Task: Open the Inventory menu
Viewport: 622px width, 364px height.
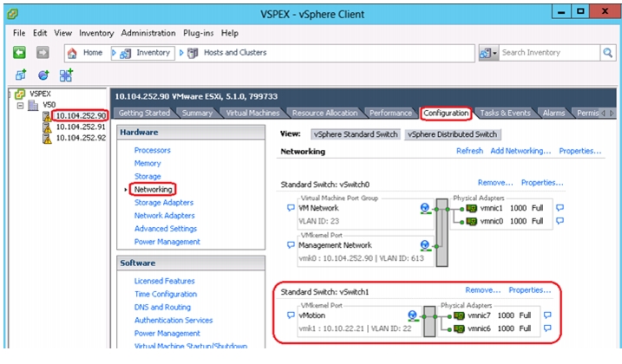Action: pyautogui.click(x=96, y=33)
